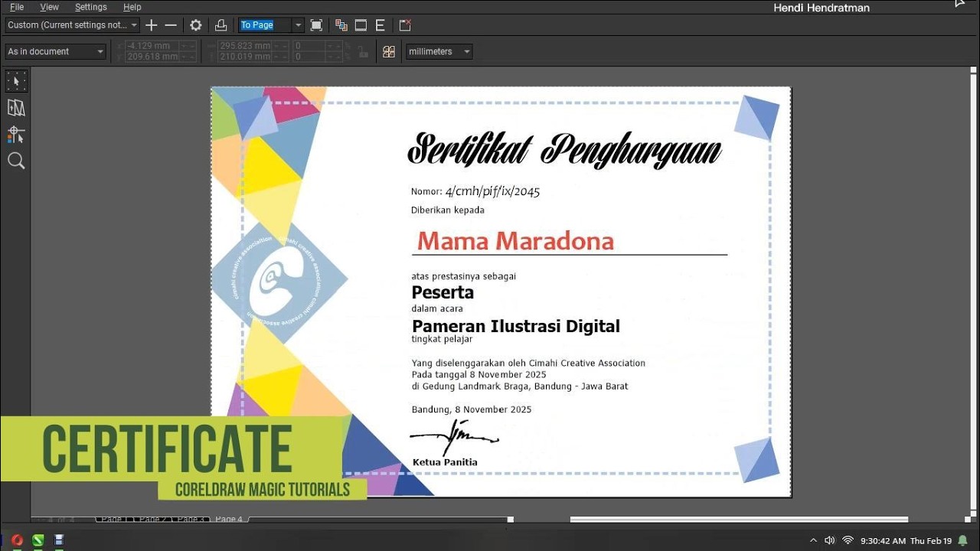Click the certificate preview page
980x551 pixels.
[501, 292]
